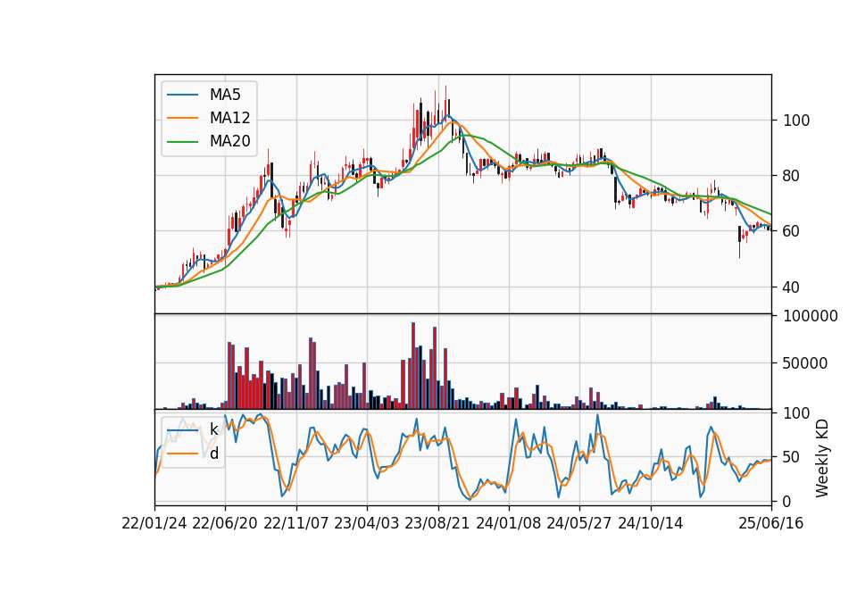
Task: Click the price axis label 80
Action: [792, 176]
